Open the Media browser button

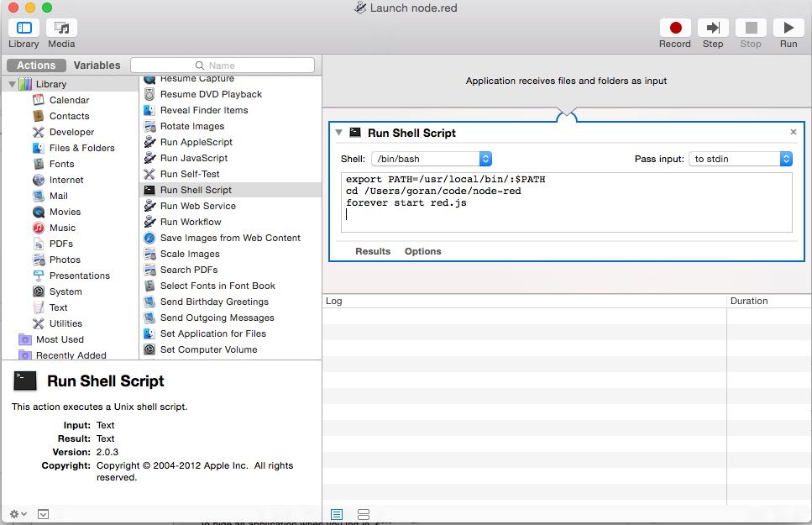tap(61, 28)
